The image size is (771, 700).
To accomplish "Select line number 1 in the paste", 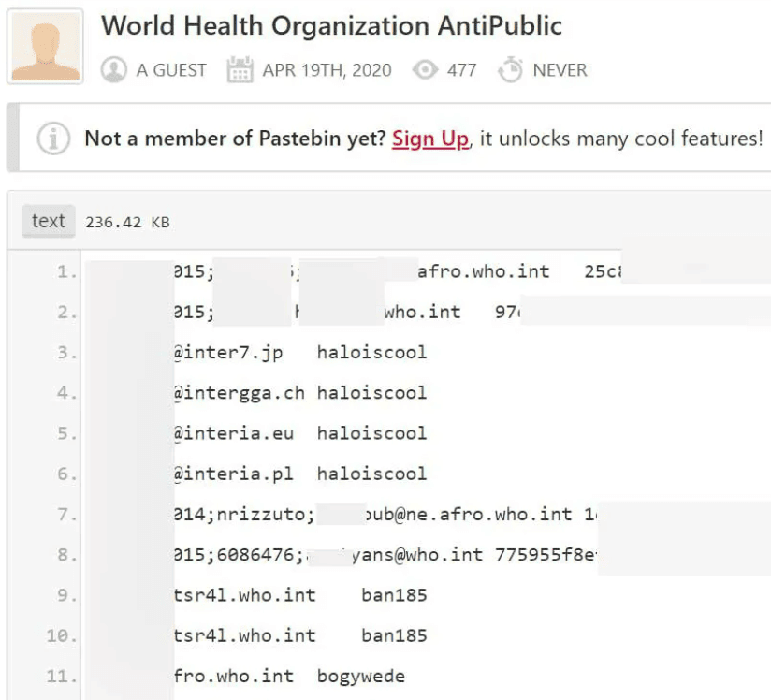I will (67, 271).
